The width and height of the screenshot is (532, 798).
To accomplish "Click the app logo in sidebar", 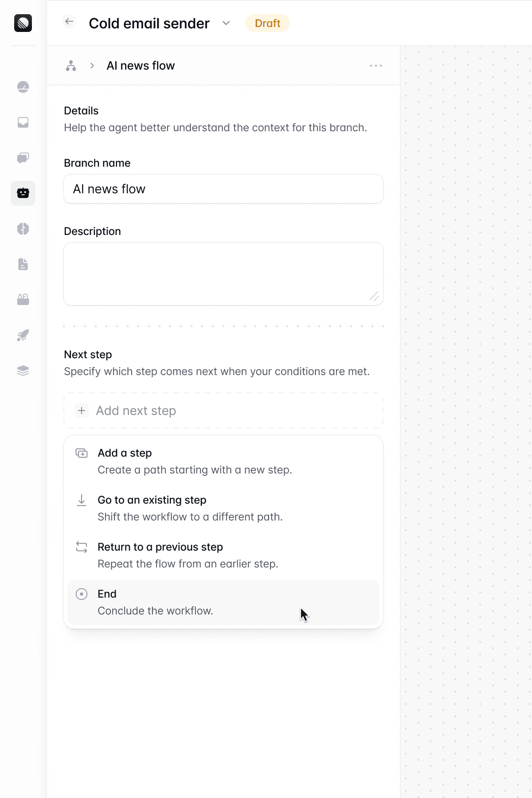I will pyautogui.click(x=23, y=23).
